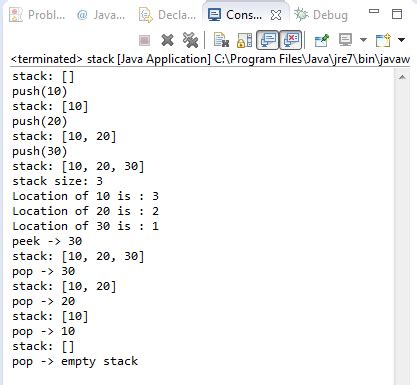Click the 'pop -> 20' line

pos(44,301)
